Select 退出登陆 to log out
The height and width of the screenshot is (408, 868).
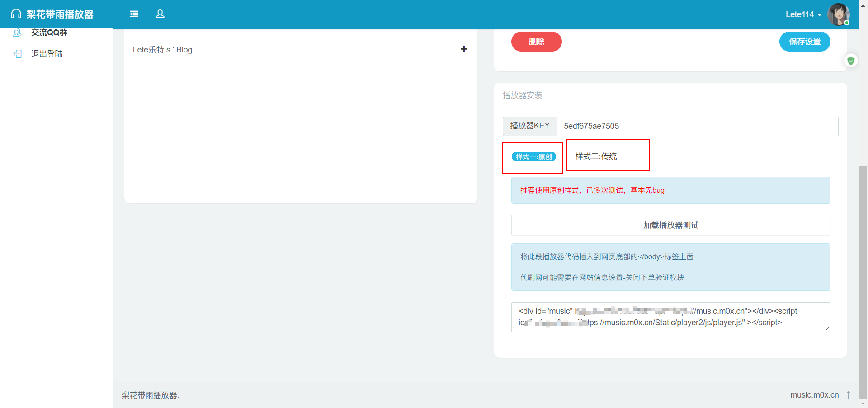(47, 54)
